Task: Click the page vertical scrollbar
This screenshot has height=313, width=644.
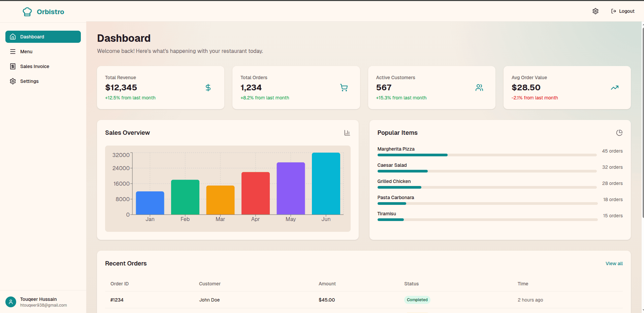Action: (643, 123)
